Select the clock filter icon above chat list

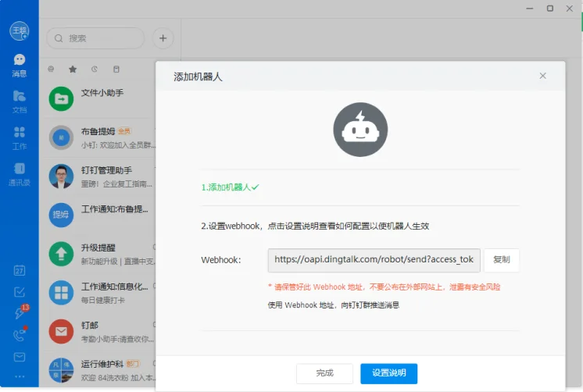(95, 69)
